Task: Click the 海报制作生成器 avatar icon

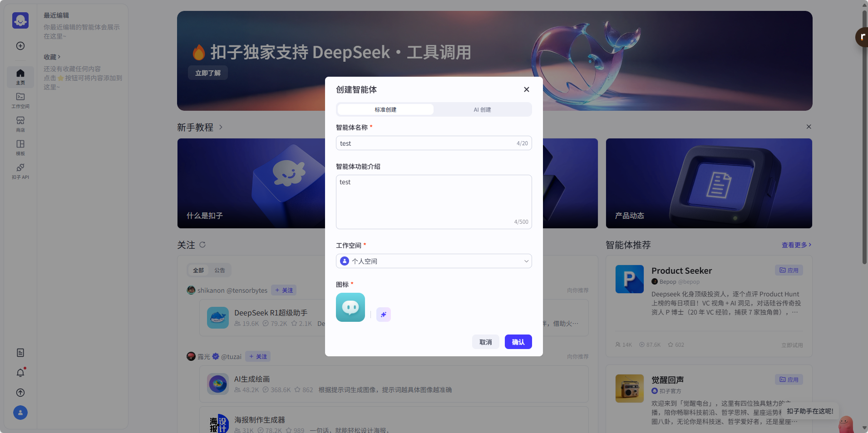Action: point(218,423)
